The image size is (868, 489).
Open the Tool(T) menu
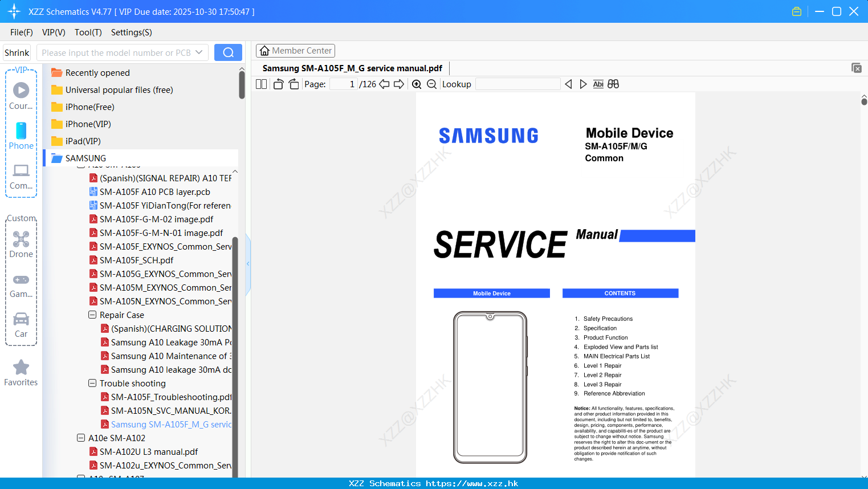pyautogui.click(x=88, y=32)
